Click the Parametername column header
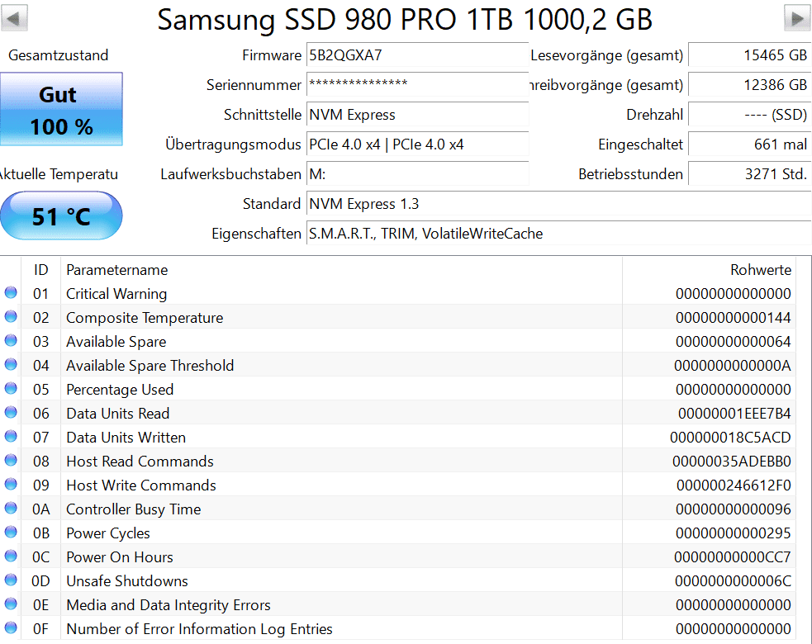Screen dimensions: 812x644 point(341,270)
